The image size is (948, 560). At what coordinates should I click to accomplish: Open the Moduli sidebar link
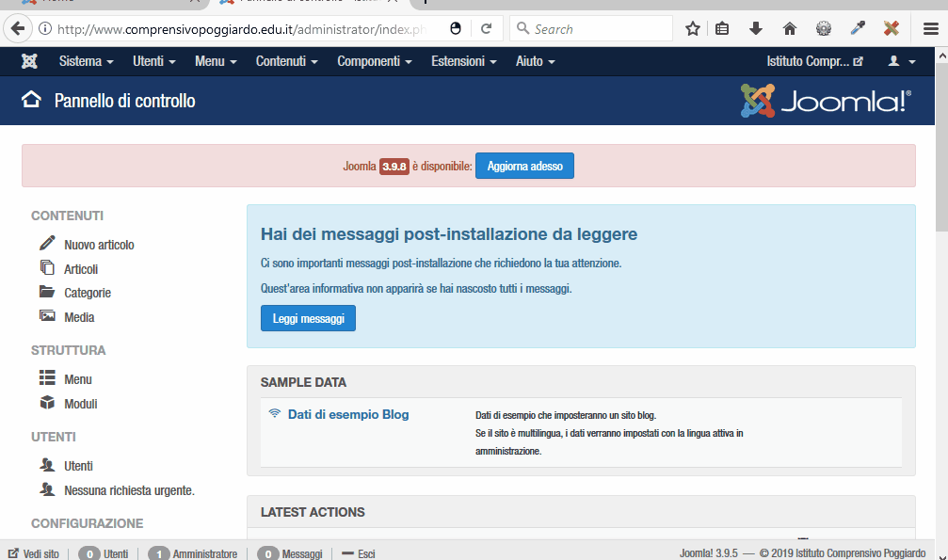(x=80, y=404)
